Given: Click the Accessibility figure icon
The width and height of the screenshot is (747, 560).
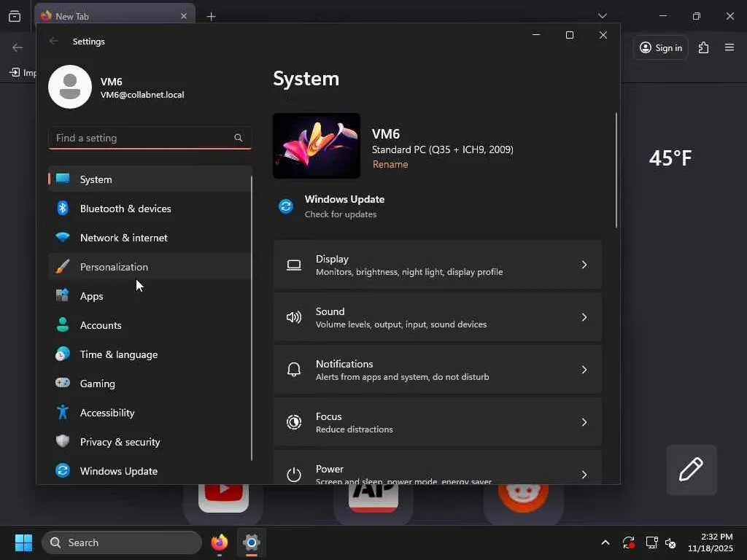Looking at the screenshot, I should [63, 412].
